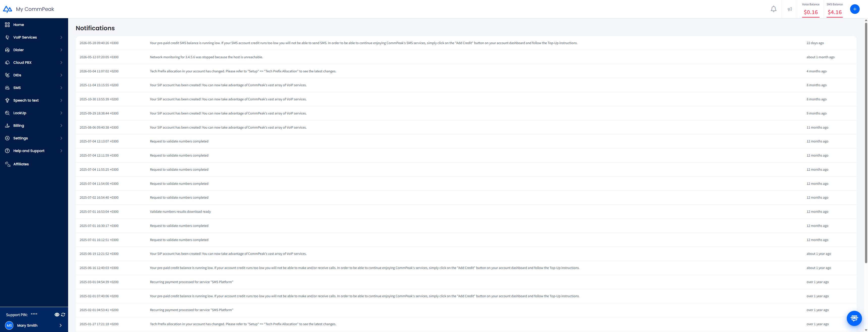Click the 2025-01-27 Tech Prefix allocation message
868x332 pixels.
(x=243, y=324)
